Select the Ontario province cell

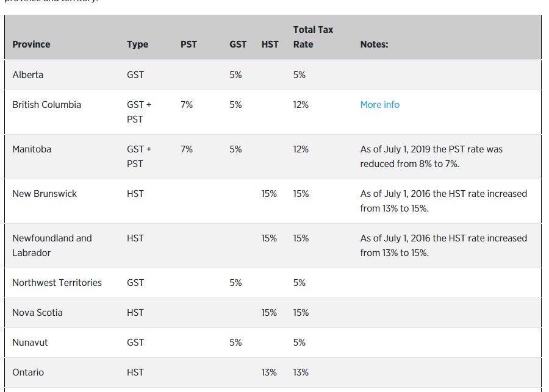point(28,372)
